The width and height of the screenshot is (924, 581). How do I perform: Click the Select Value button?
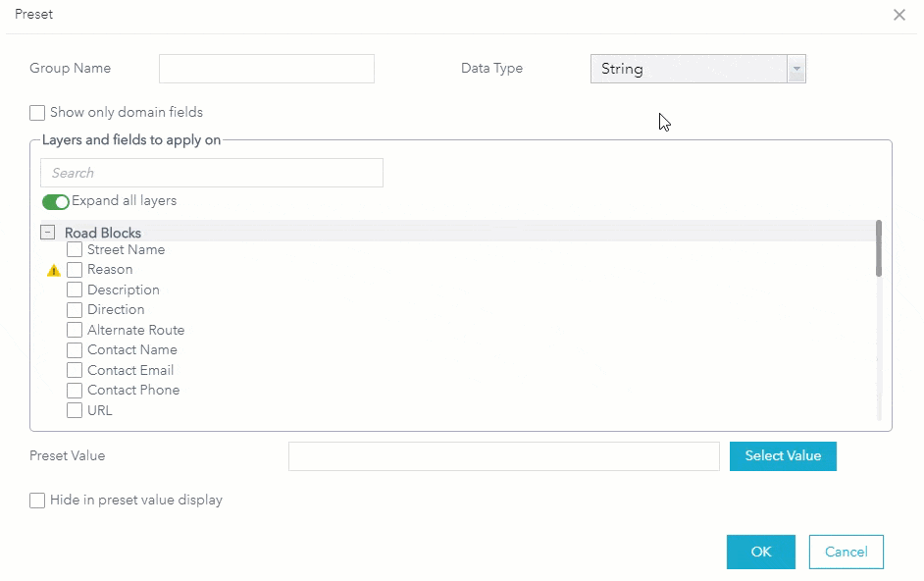click(x=783, y=455)
